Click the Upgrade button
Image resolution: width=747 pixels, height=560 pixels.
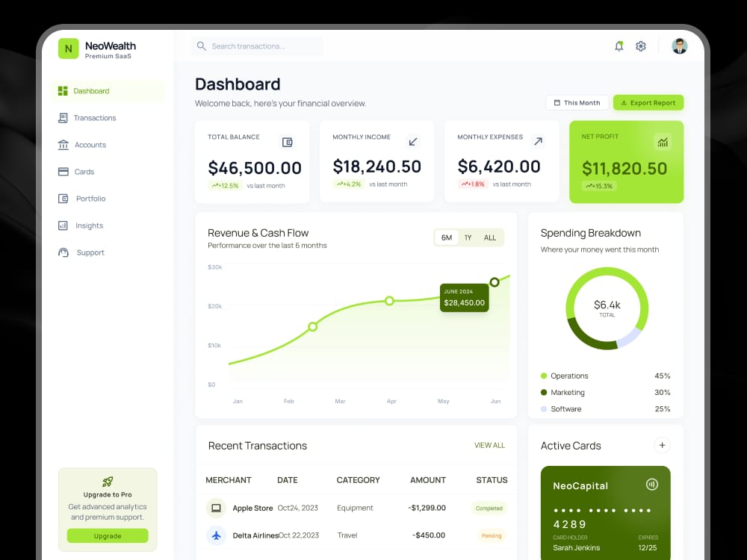[x=108, y=535]
